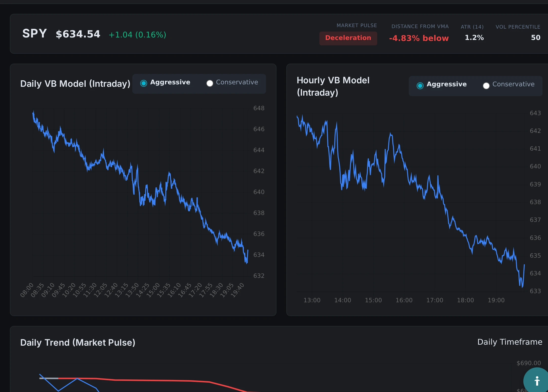
Task: Click the 13:00 time label on hourly chart
Action: point(312,300)
